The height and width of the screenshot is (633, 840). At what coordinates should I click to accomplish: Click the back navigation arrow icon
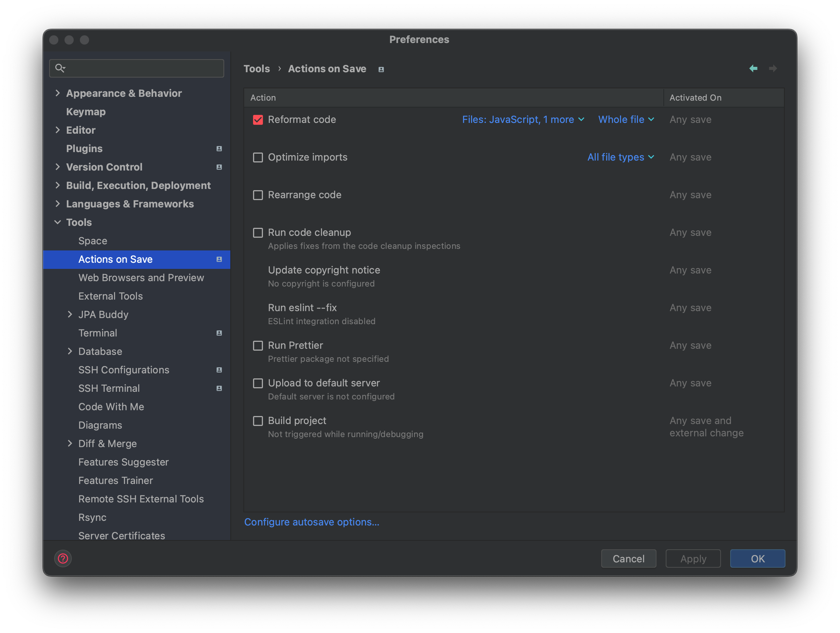coord(753,68)
